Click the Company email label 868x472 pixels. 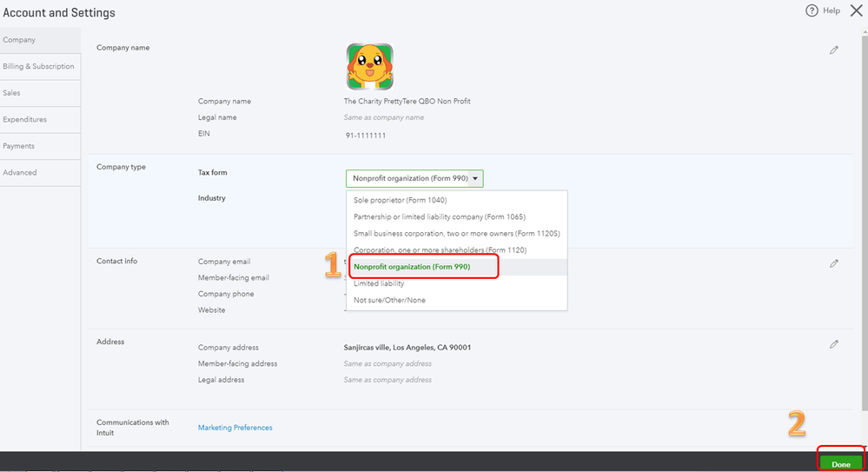pyautogui.click(x=224, y=262)
